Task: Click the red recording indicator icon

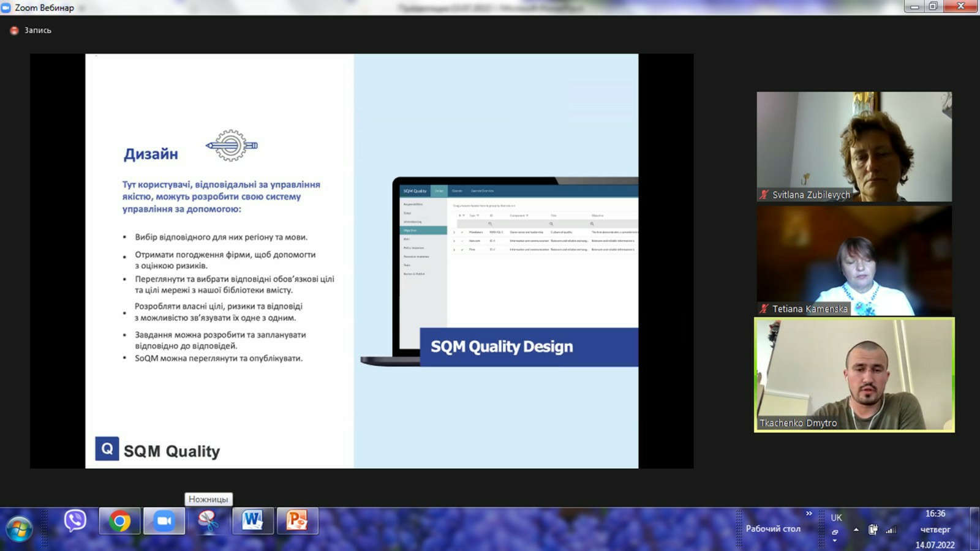Action: (x=14, y=30)
